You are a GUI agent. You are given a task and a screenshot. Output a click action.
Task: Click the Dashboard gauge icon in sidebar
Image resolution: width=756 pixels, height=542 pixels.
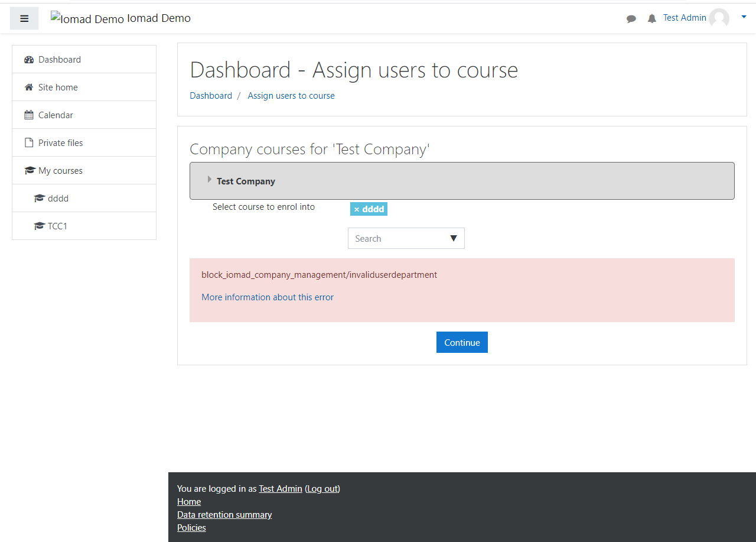[x=28, y=59]
